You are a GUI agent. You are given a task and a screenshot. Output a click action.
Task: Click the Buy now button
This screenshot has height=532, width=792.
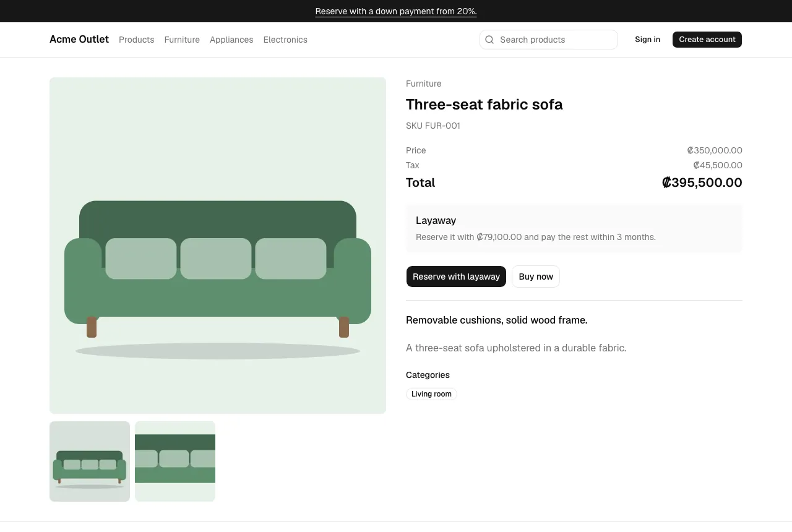click(536, 277)
